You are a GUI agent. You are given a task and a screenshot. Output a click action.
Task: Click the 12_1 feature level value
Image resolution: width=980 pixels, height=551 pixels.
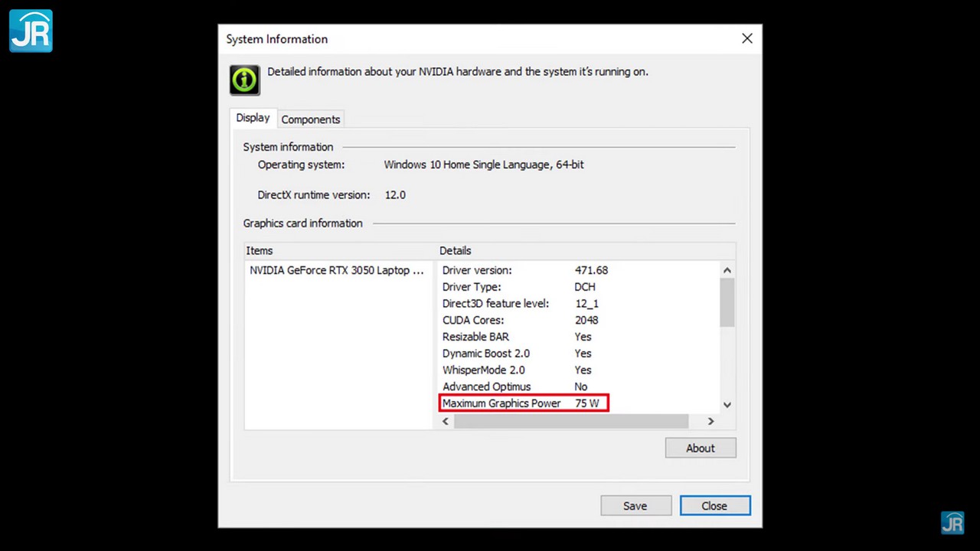[x=586, y=304]
